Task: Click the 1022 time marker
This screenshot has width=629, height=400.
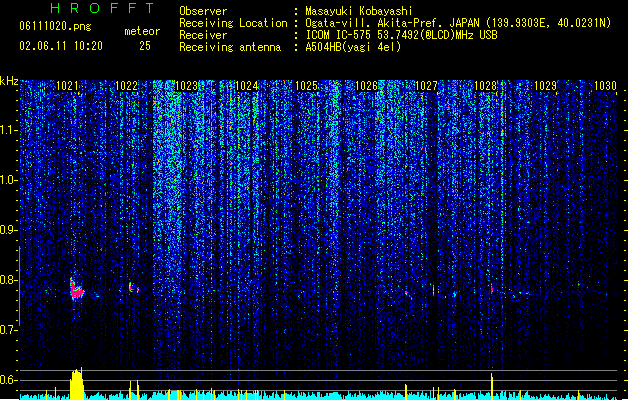Action: point(126,86)
